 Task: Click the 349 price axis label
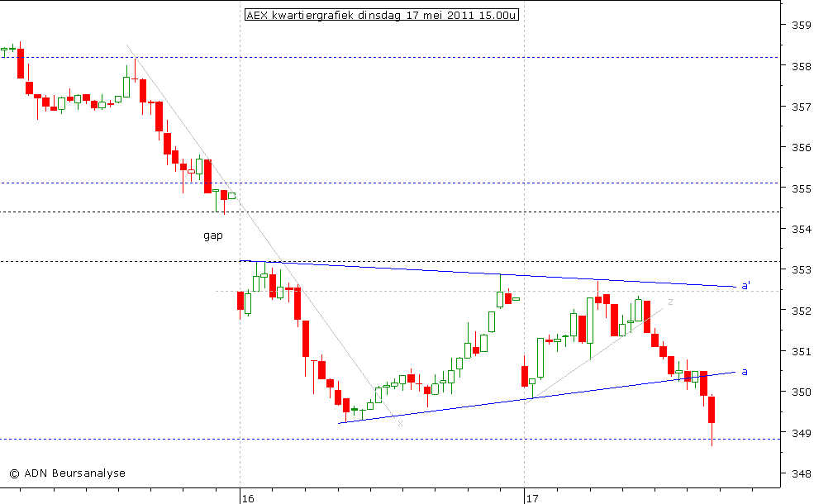click(x=801, y=433)
